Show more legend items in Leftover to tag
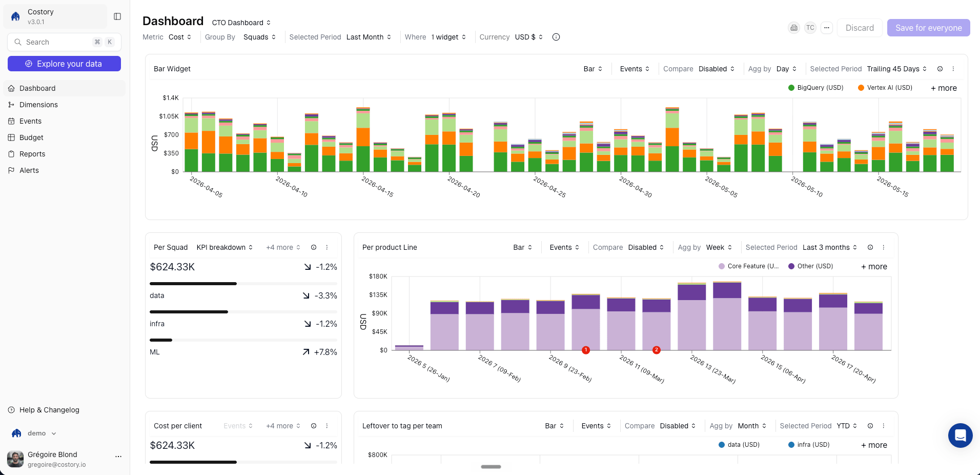 click(874, 445)
